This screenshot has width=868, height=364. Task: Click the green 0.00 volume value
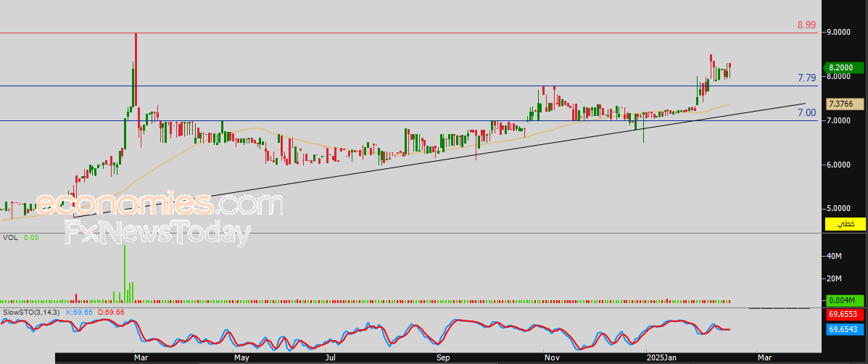coord(32,238)
